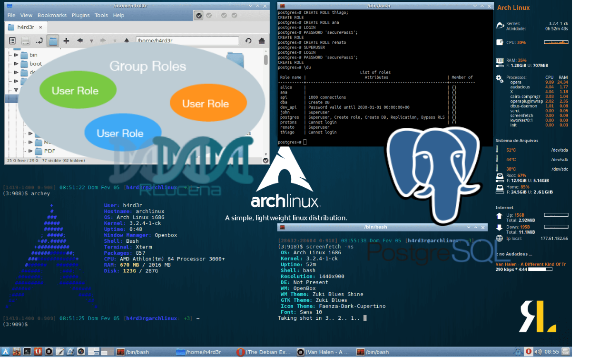Screen dimensions: 609x364
Task: Toggle panel 1 checkmark in the file manager menubar
Action: click(199, 16)
